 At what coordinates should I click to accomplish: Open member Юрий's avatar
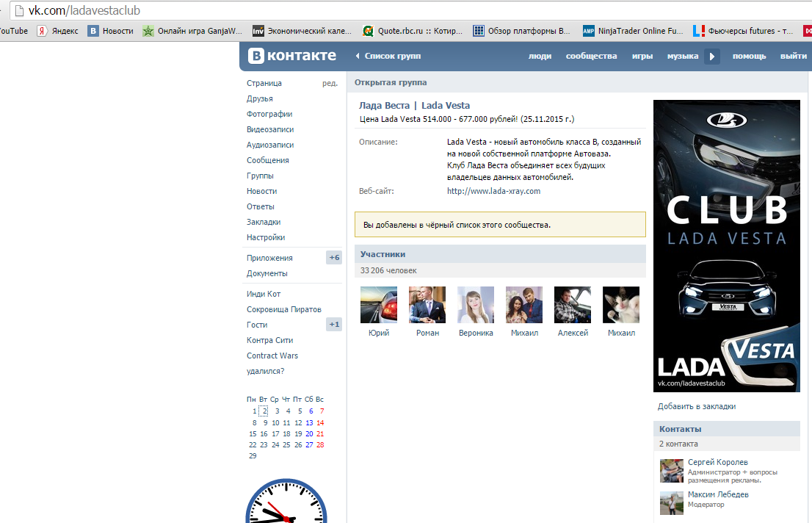pyautogui.click(x=379, y=305)
